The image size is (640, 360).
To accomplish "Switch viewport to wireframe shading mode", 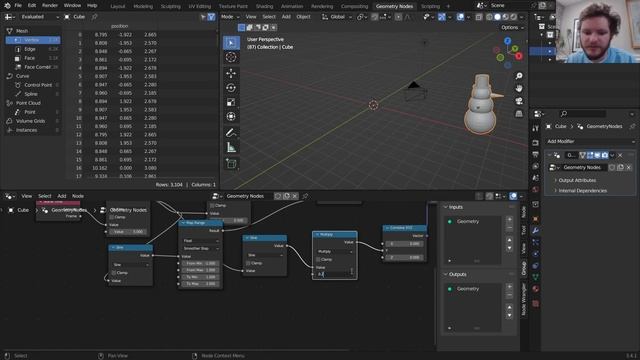I will click(489, 17).
